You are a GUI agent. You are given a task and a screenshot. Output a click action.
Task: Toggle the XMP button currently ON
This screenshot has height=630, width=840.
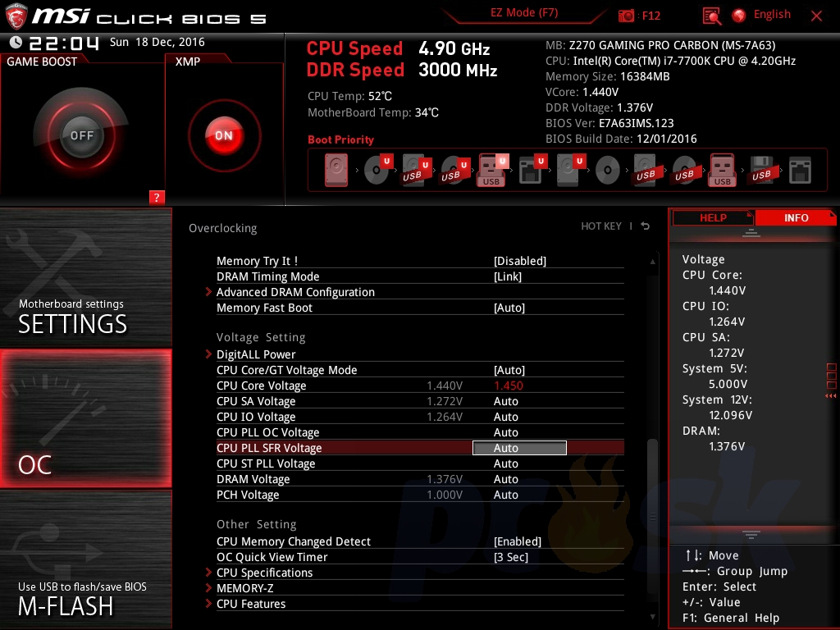pos(224,135)
